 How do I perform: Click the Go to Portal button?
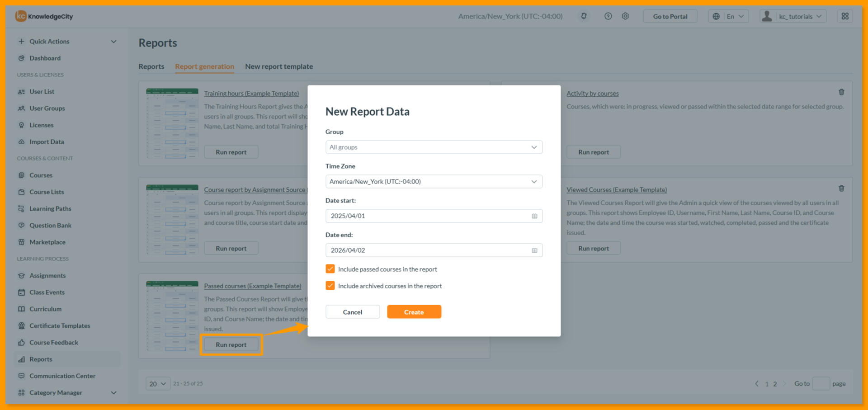click(670, 16)
